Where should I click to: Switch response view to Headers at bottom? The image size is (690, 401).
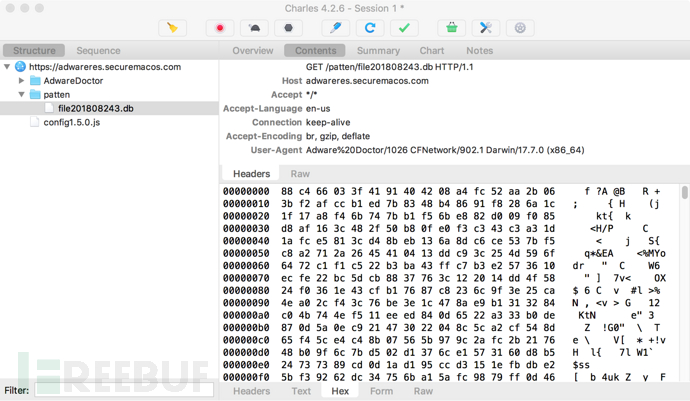251,391
